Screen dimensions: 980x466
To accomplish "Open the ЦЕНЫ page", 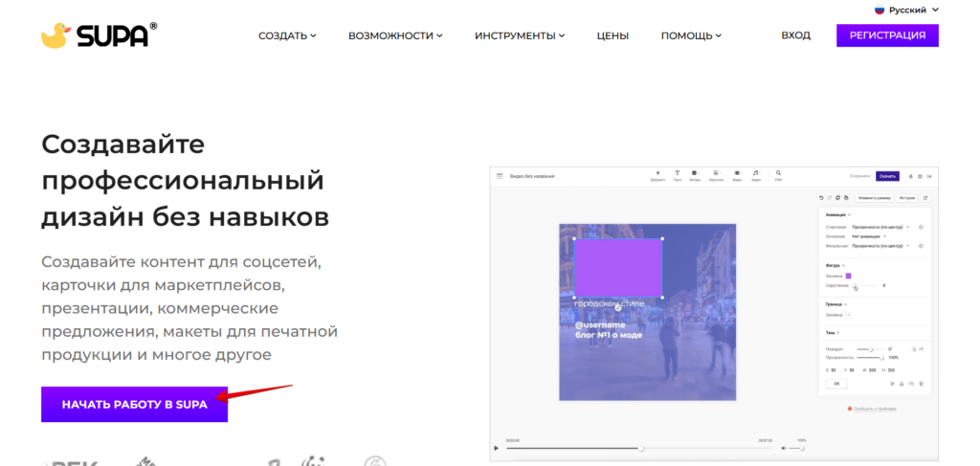I will click(613, 35).
